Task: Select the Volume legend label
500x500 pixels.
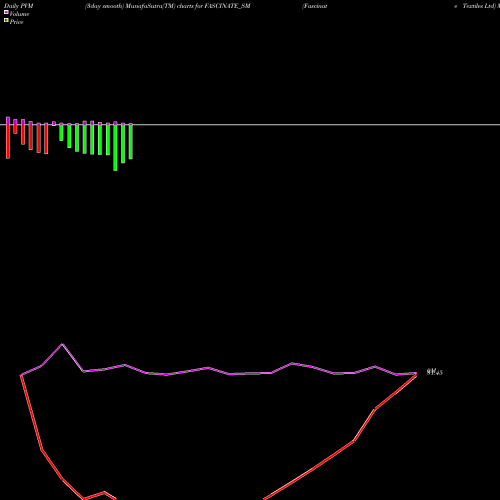Action: [19, 14]
